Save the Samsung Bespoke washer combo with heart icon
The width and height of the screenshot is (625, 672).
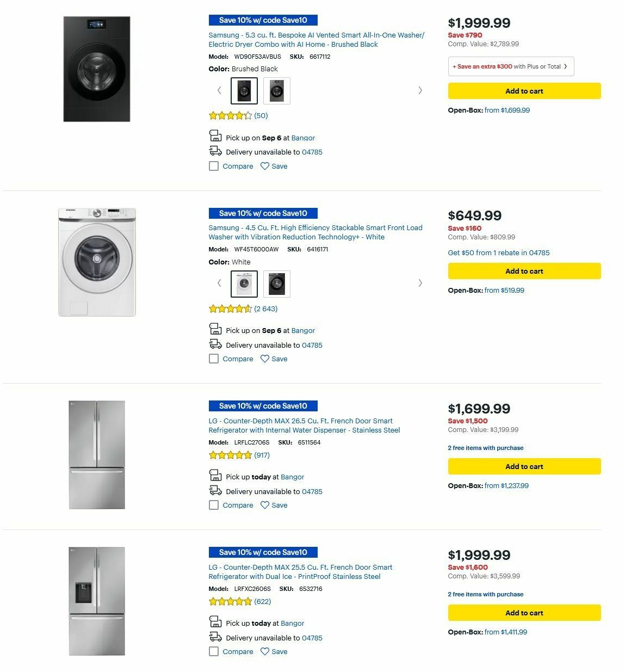[265, 166]
